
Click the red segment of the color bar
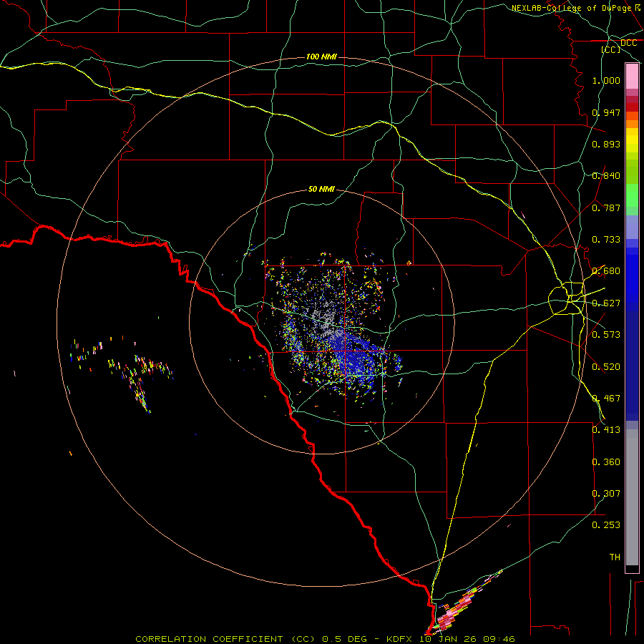click(x=632, y=107)
